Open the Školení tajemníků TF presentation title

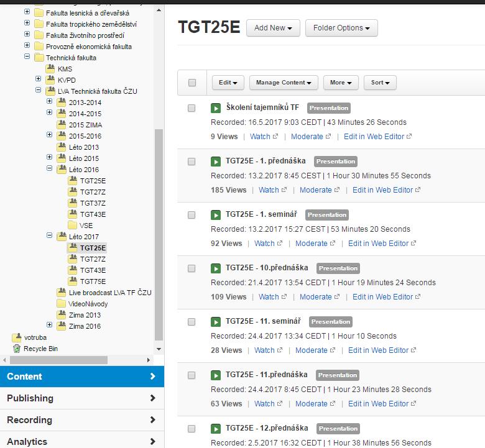point(262,107)
